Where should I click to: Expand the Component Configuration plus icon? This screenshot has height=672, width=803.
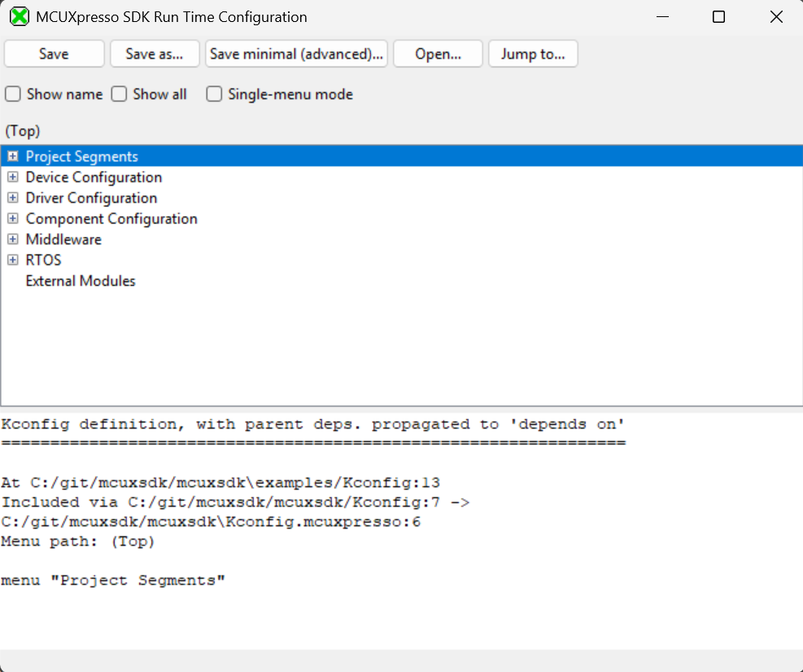click(12, 218)
